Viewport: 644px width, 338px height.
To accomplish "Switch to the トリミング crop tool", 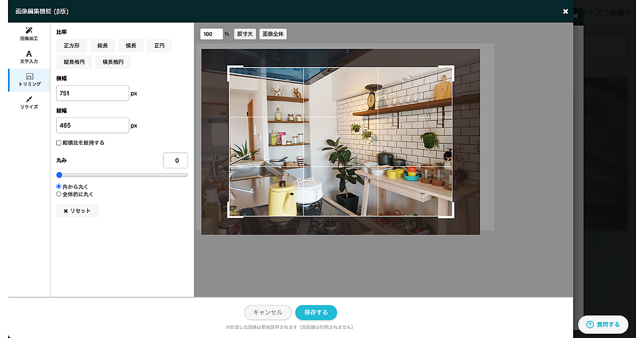I will click(x=29, y=80).
